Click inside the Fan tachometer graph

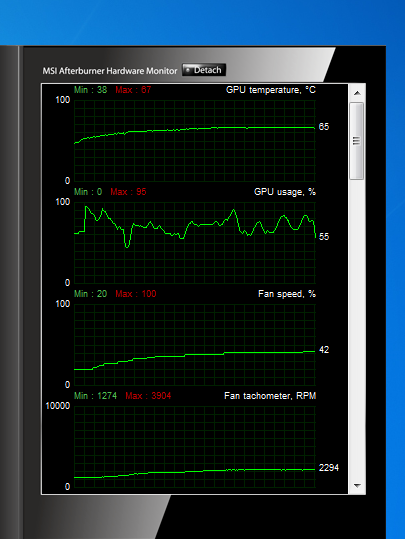coord(195,446)
